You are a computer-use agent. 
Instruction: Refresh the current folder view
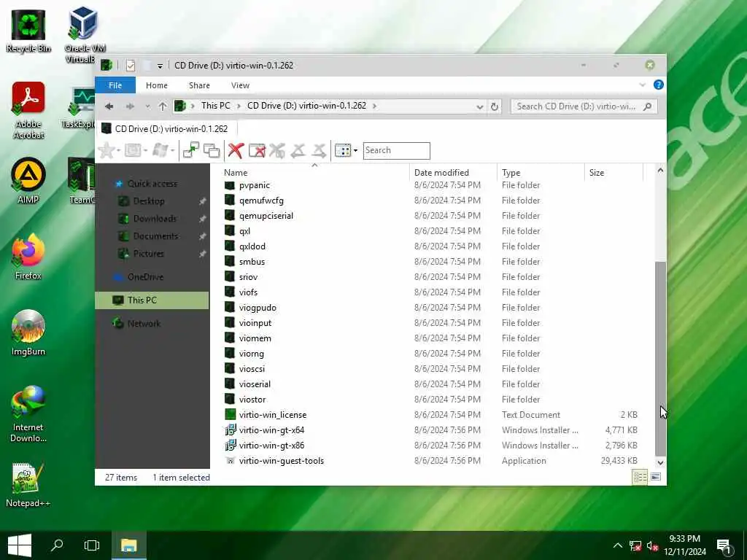(x=495, y=106)
